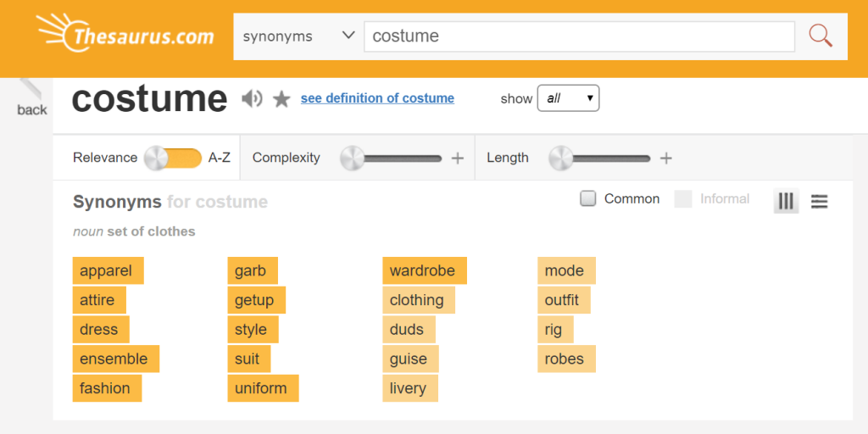Check the Informal checkbox
This screenshot has width=868, height=434.
pyautogui.click(x=683, y=199)
